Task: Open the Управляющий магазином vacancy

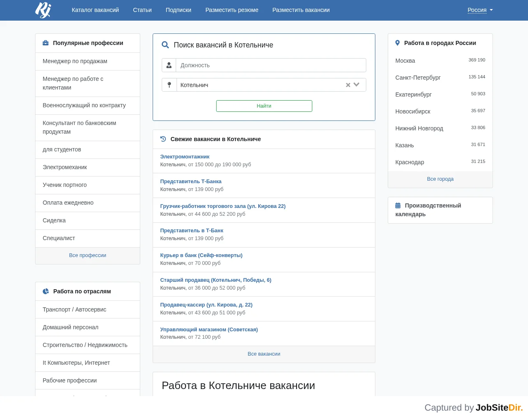Action: click(209, 330)
